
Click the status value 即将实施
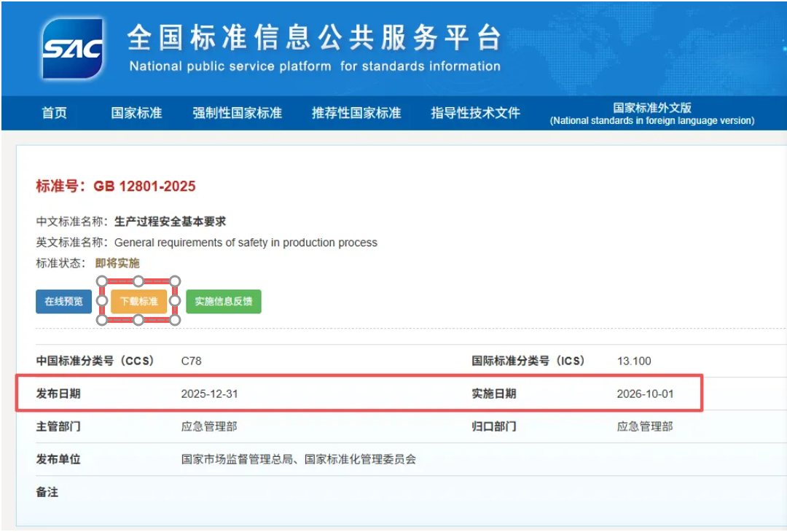(117, 263)
